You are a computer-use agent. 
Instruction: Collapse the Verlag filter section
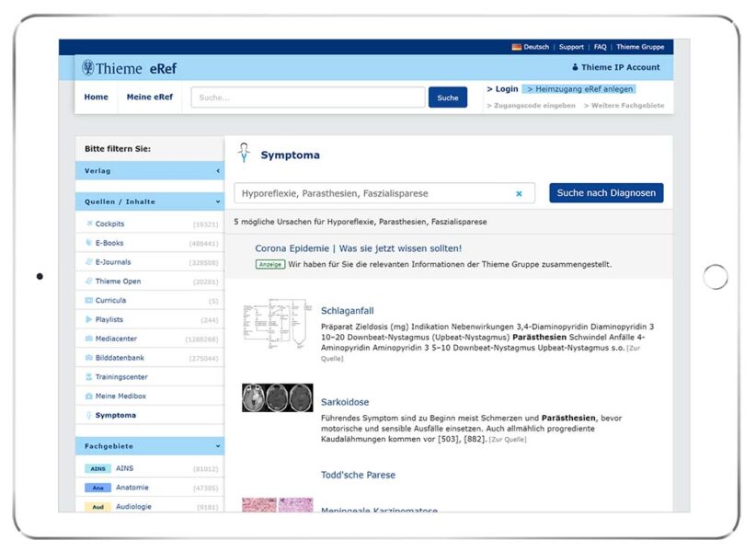tap(150, 171)
